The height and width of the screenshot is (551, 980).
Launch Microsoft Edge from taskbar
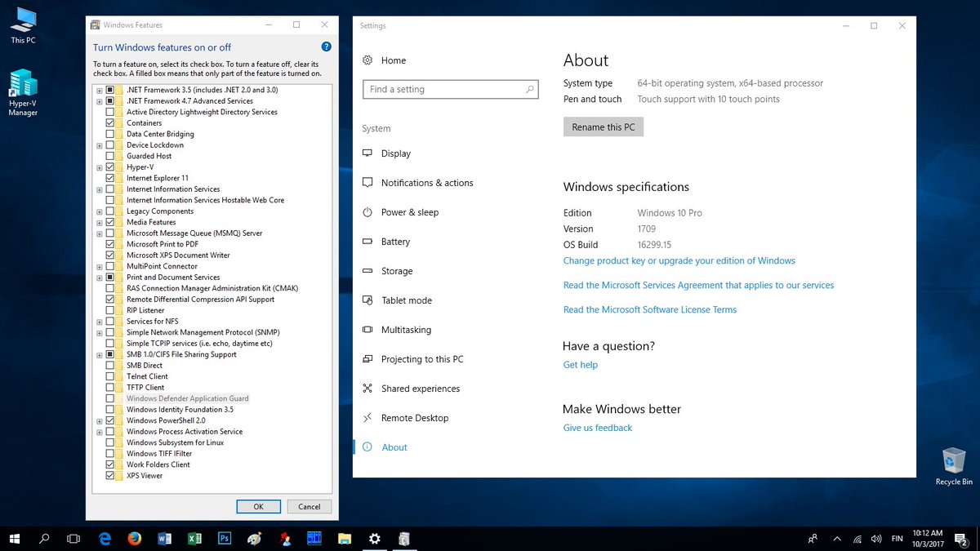pos(105,539)
